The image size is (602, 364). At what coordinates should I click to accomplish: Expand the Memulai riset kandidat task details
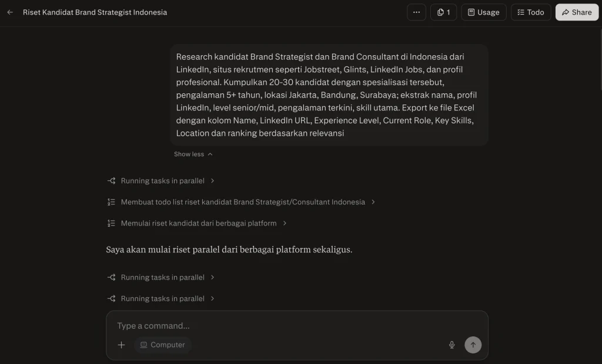[198, 223]
